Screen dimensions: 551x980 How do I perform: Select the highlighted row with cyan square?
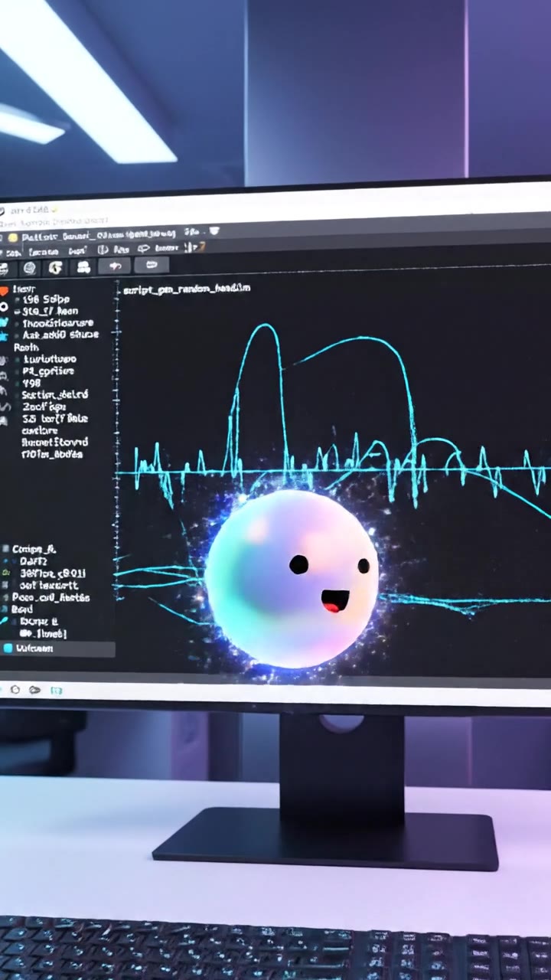[x=57, y=648]
